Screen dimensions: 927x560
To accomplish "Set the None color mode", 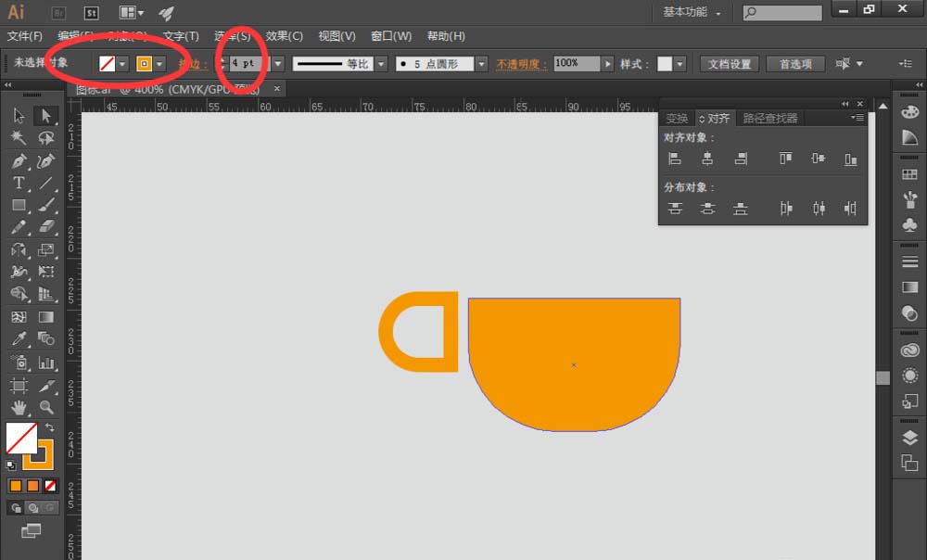I will click(x=51, y=486).
